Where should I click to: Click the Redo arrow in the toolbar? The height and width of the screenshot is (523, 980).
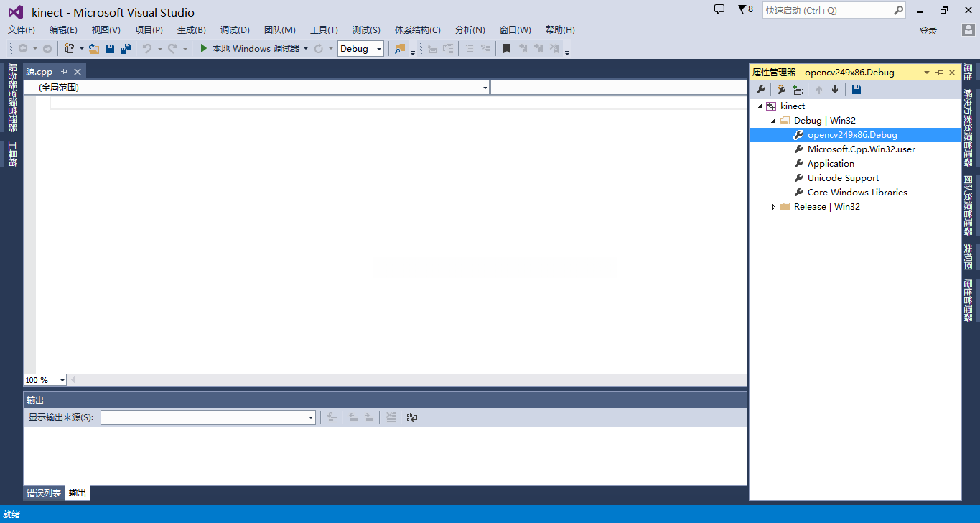[172, 49]
